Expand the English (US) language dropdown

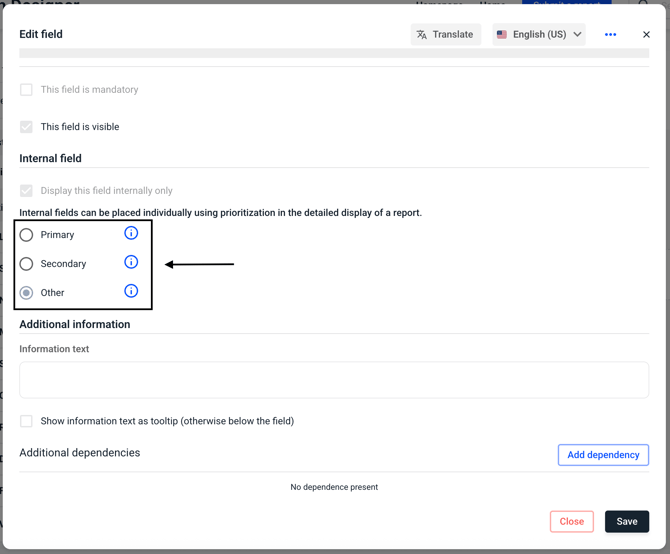539,35
